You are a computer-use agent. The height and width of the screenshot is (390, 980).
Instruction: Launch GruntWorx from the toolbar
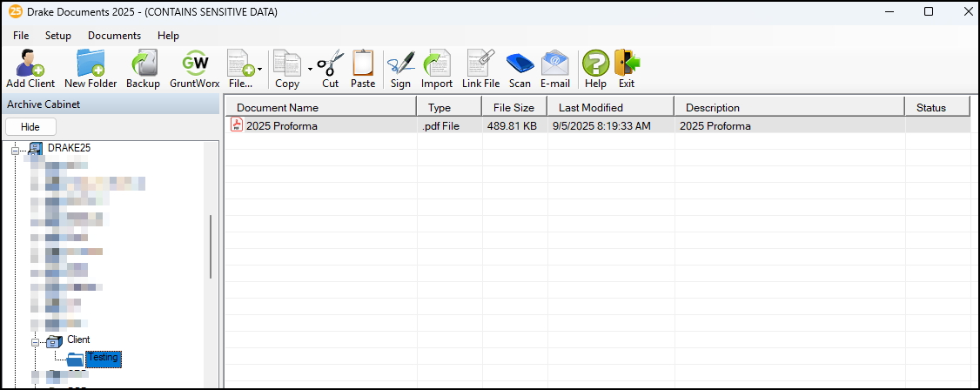coord(194,69)
